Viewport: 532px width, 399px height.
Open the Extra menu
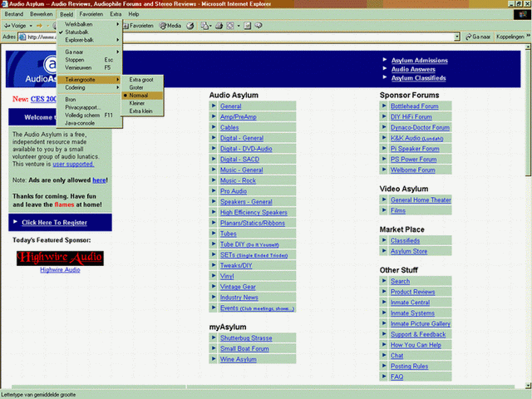coord(116,14)
